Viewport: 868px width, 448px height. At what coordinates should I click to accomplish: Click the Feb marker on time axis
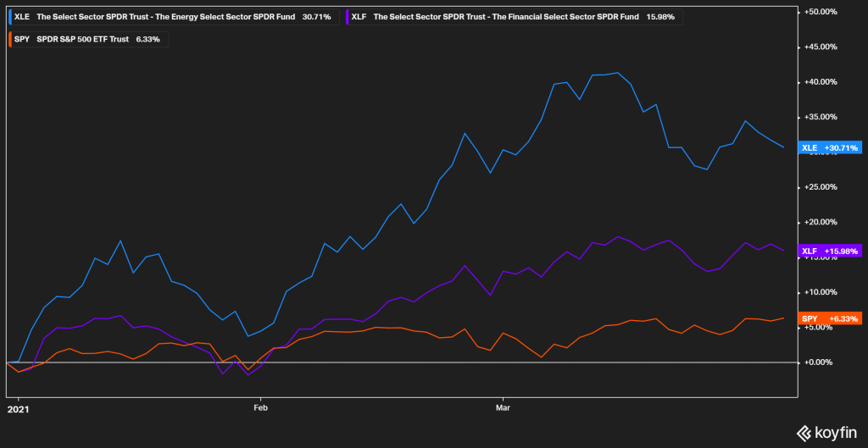[x=260, y=407]
